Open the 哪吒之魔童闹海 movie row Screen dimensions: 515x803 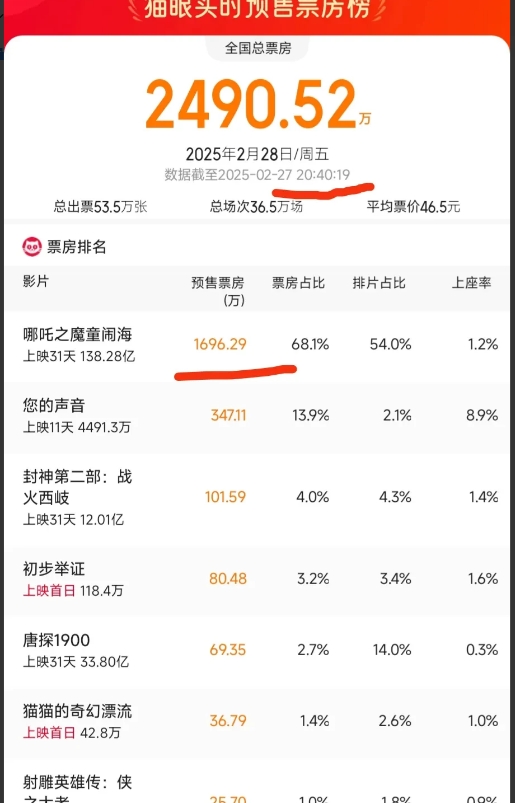click(260, 346)
